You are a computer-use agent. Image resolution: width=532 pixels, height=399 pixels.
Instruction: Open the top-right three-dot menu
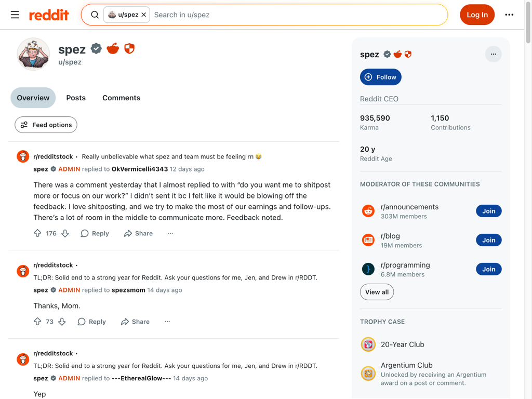pyautogui.click(x=509, y=15)
